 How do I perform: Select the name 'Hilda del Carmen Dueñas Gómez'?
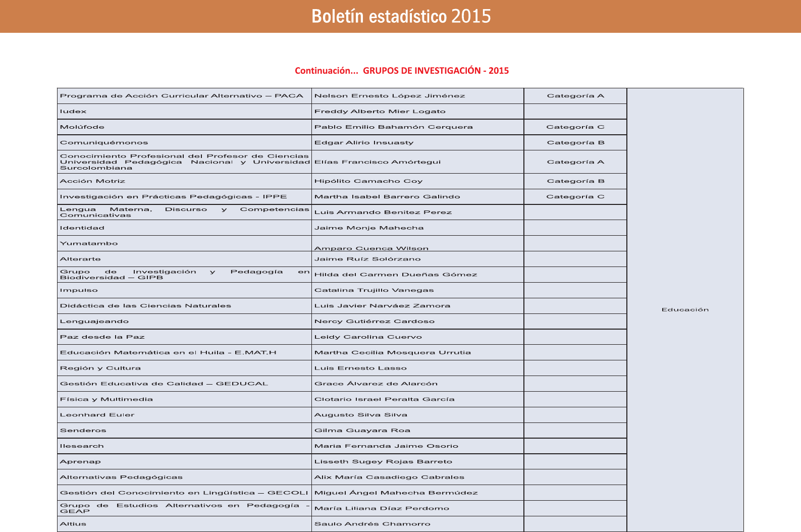(396, 275)
